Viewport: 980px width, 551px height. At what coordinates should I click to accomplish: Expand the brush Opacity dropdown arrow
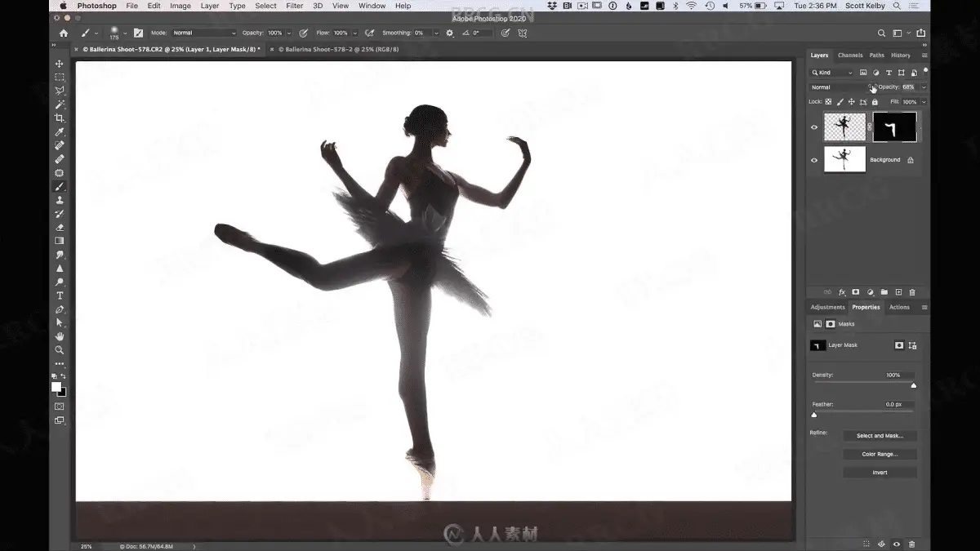289,33
